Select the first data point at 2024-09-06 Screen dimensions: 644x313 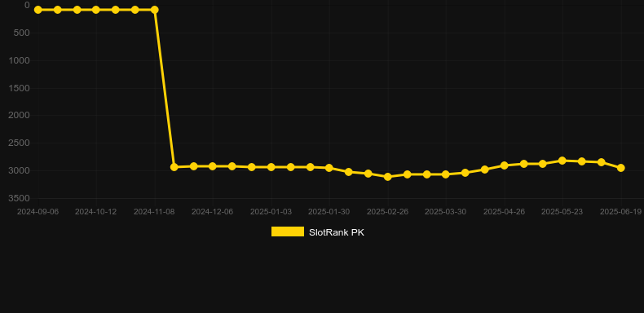pos(38,10)
